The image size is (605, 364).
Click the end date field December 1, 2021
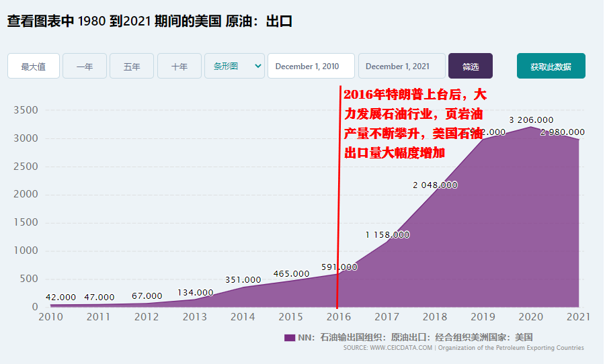(401, 66)
